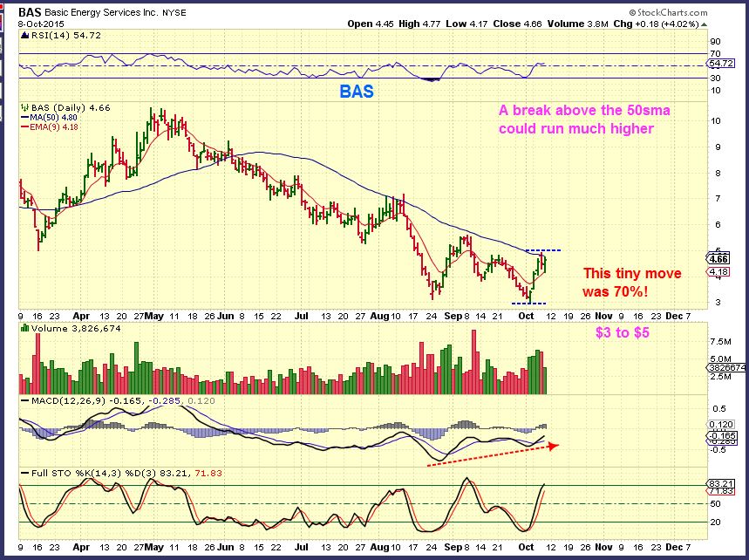
Task: Click the 7.5M volume axis label
Action: coord(720,342)
